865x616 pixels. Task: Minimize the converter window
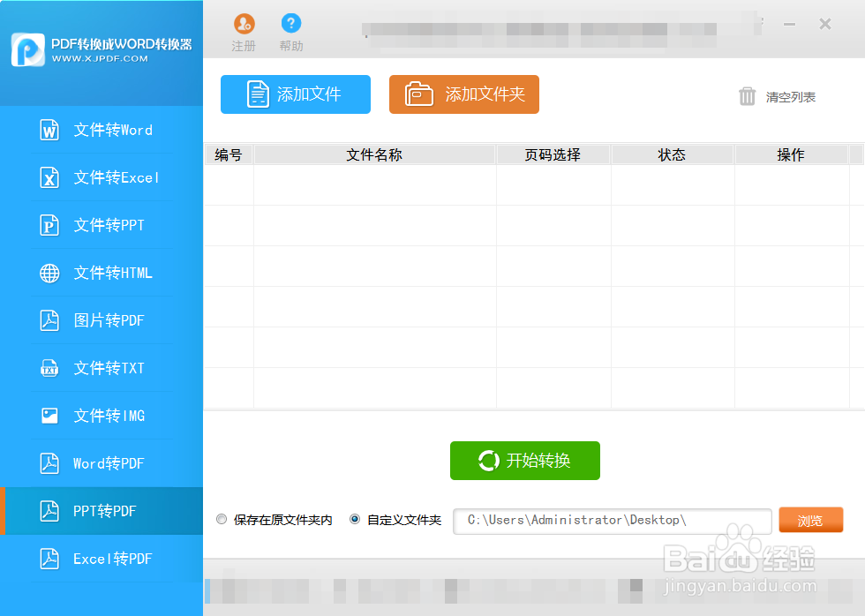(789, 24)
